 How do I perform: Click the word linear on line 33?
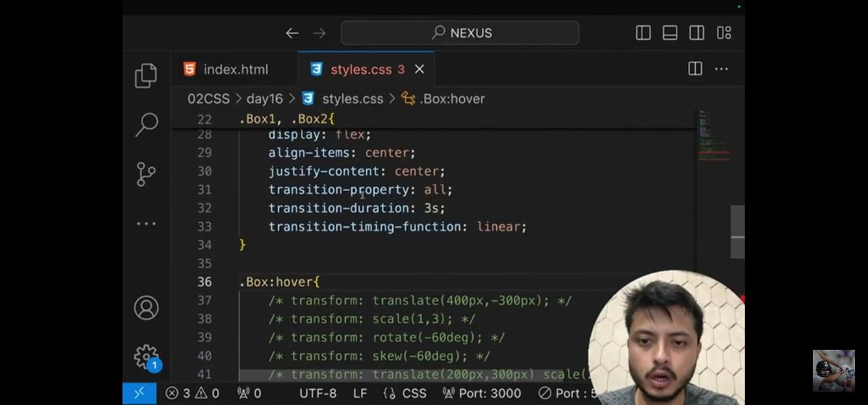(499, 226)
